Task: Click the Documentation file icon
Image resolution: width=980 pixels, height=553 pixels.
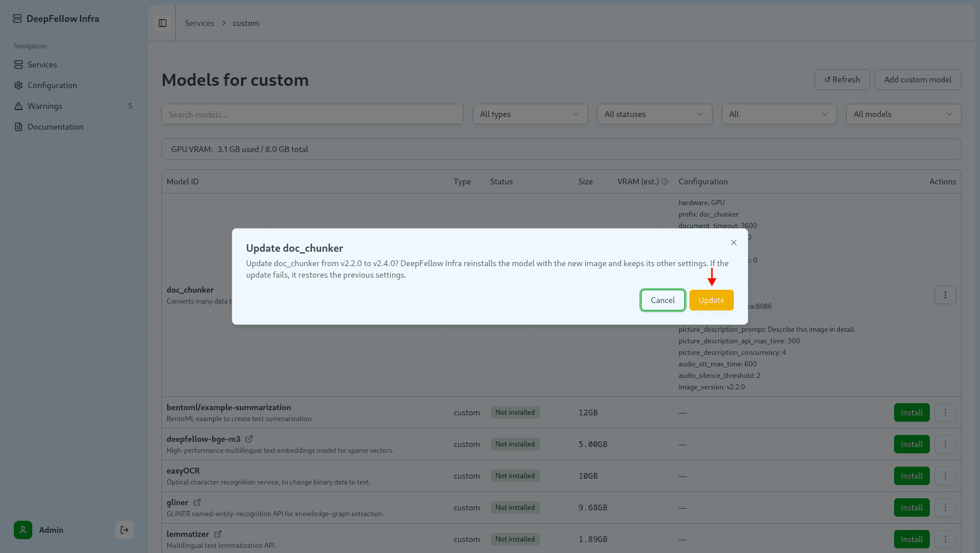Action: click(x=18, y=127)
